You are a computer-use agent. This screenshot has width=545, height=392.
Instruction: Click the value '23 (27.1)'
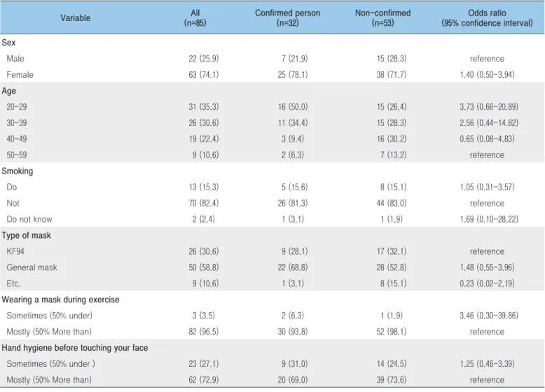click(204, 364)
